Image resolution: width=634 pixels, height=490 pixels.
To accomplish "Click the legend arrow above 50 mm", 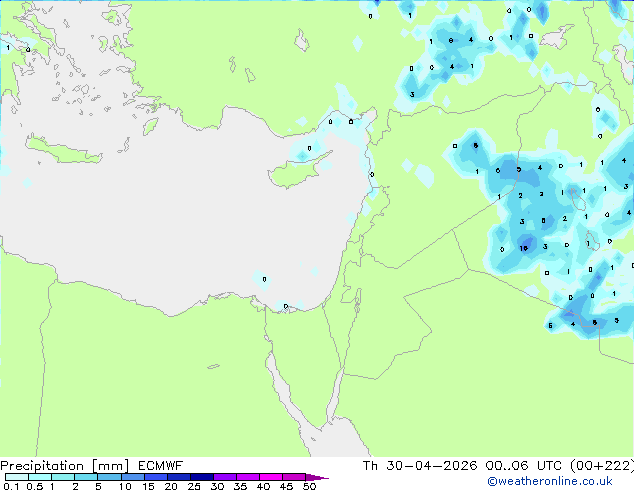I will click(x=317, y=477).
